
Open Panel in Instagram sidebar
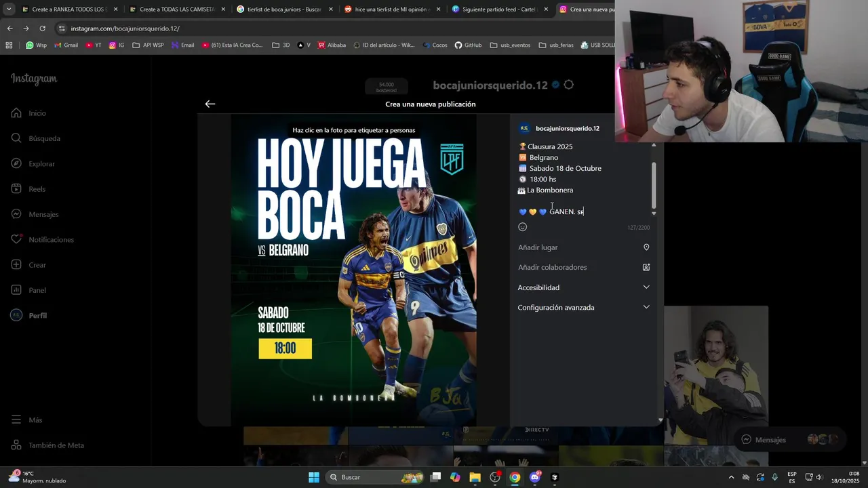pos(29,290)
